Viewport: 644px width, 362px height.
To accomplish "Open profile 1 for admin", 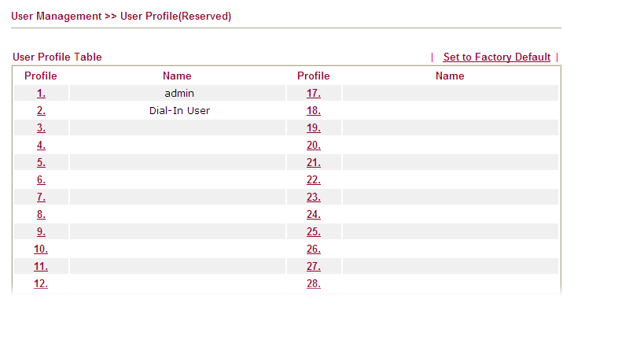I will (41, 94).
